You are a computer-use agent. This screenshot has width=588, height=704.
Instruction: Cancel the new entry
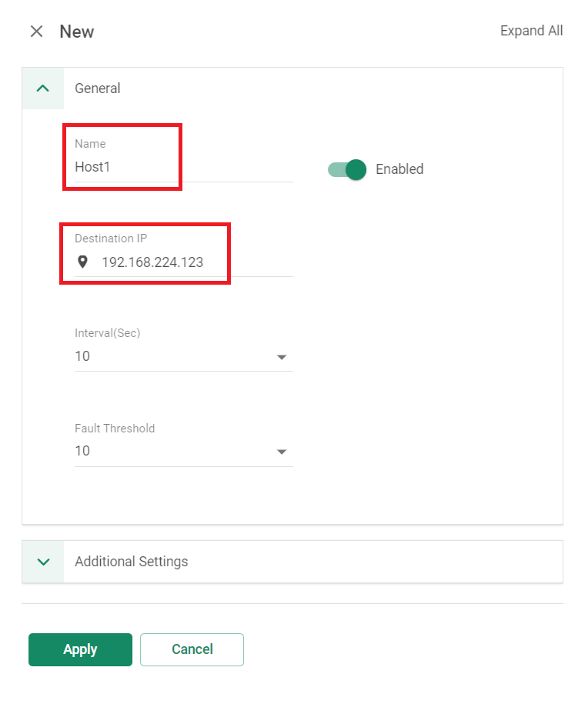(x=192, y=649)
